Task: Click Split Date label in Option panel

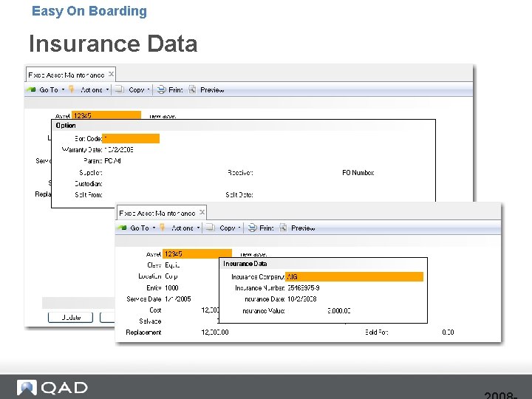Action: (x=239, y=195)
